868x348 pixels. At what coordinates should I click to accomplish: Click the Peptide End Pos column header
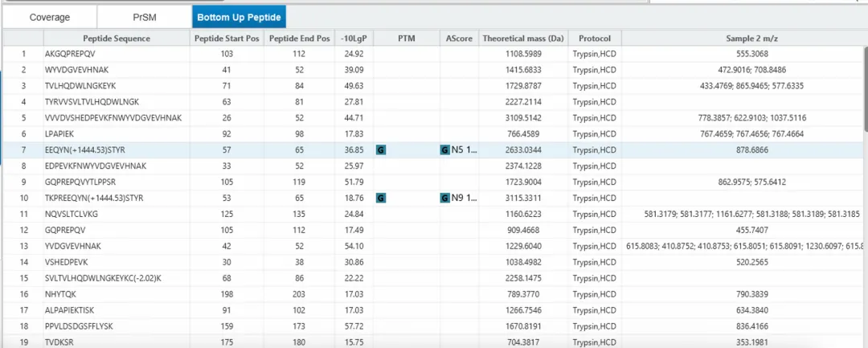(x=300, y=39)
